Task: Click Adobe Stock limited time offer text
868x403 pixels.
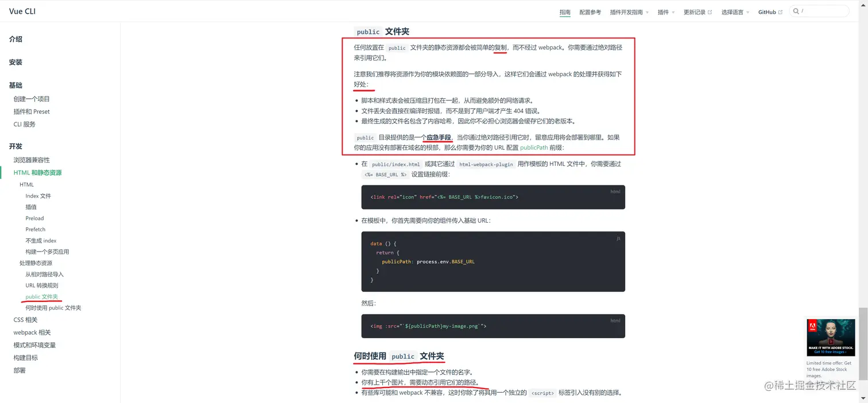Action: click(829, 369)
